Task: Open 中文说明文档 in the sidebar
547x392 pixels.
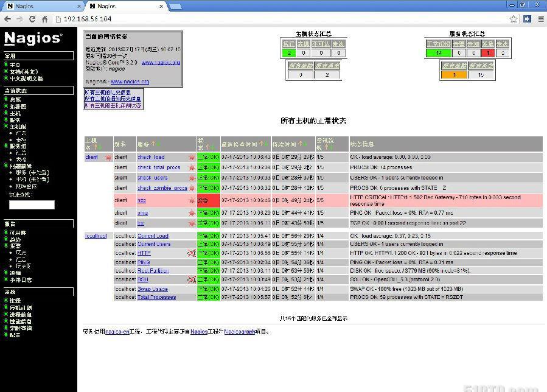Action: (26, 79)
